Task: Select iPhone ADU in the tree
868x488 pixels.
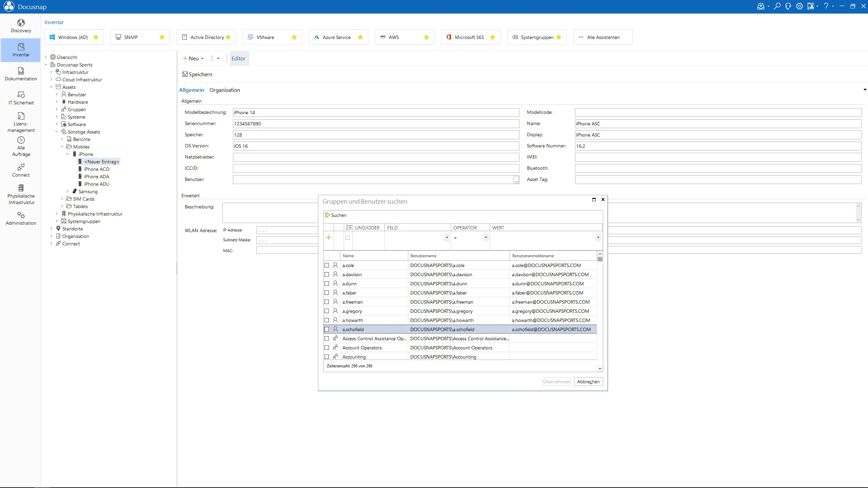Action: point(97,184)
